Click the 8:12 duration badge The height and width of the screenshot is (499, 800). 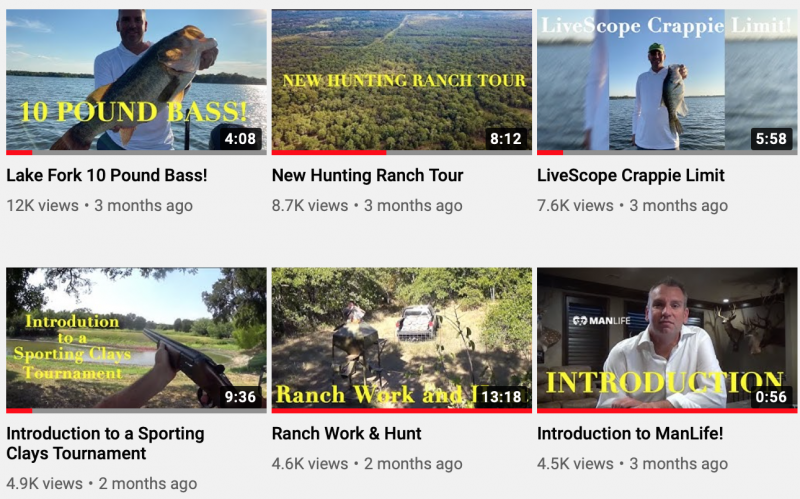(505, 138)
